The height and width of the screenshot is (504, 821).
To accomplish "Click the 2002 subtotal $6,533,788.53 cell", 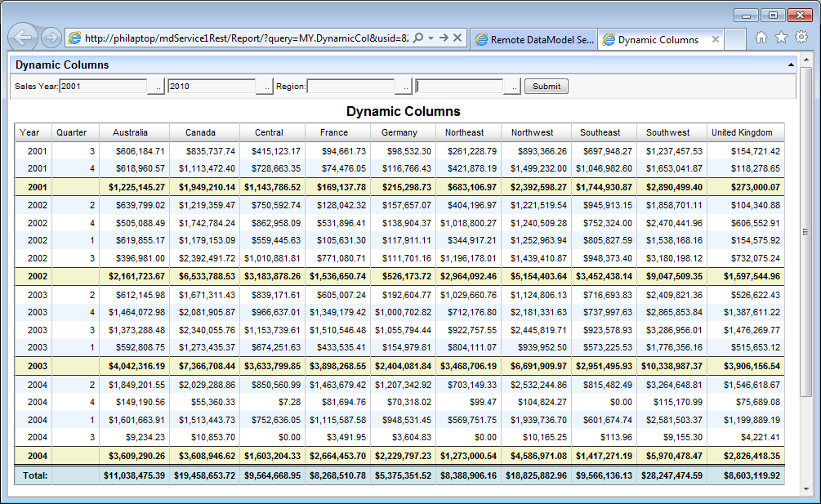I will pos(204,276).
